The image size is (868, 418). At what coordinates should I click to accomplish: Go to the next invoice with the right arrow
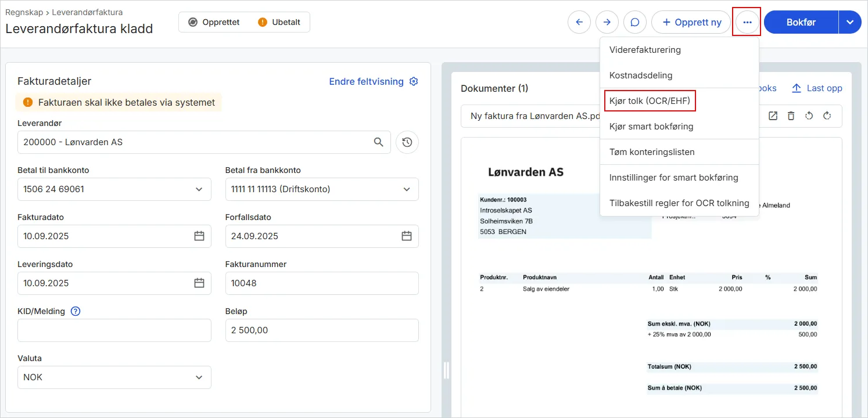[607, 22]
